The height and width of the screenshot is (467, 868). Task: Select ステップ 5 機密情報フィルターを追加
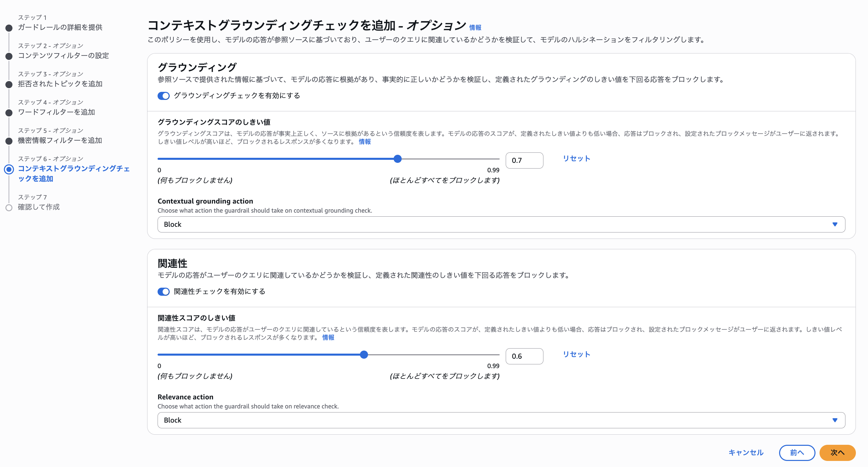coord(59,141)
